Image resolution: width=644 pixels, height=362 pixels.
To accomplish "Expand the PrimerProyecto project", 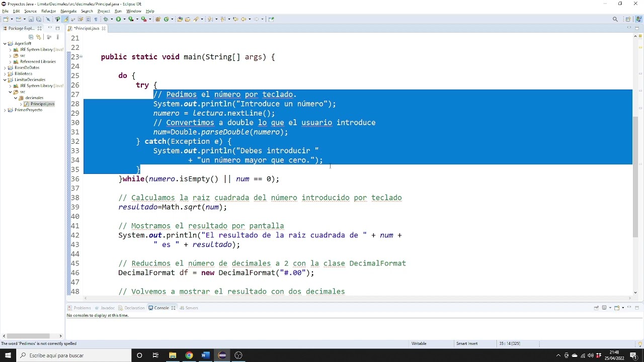I will [5, 110].
